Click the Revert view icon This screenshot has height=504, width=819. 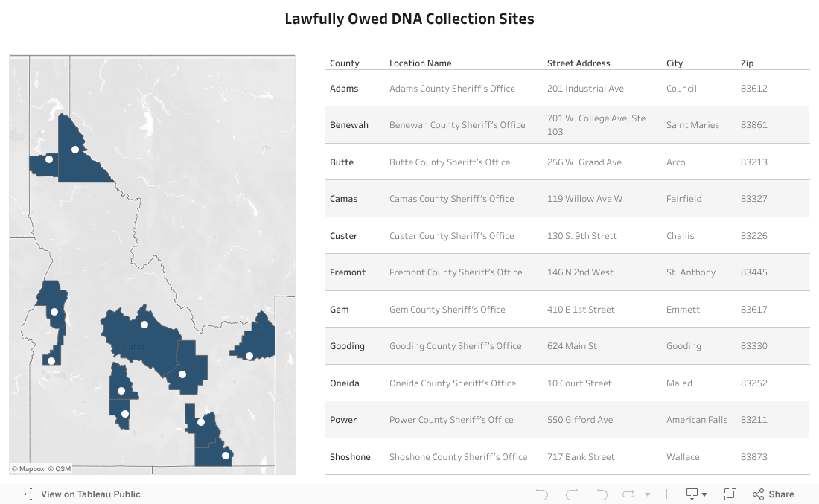[601, 494]
